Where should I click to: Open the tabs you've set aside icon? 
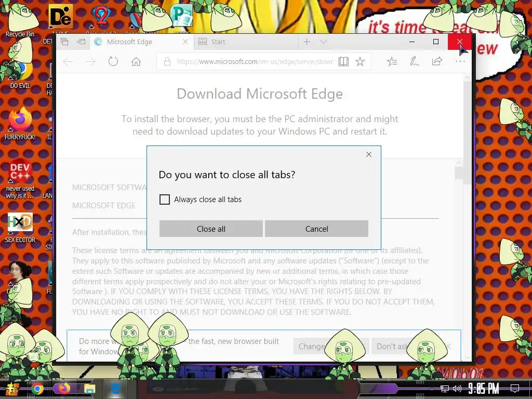point(64,42)
